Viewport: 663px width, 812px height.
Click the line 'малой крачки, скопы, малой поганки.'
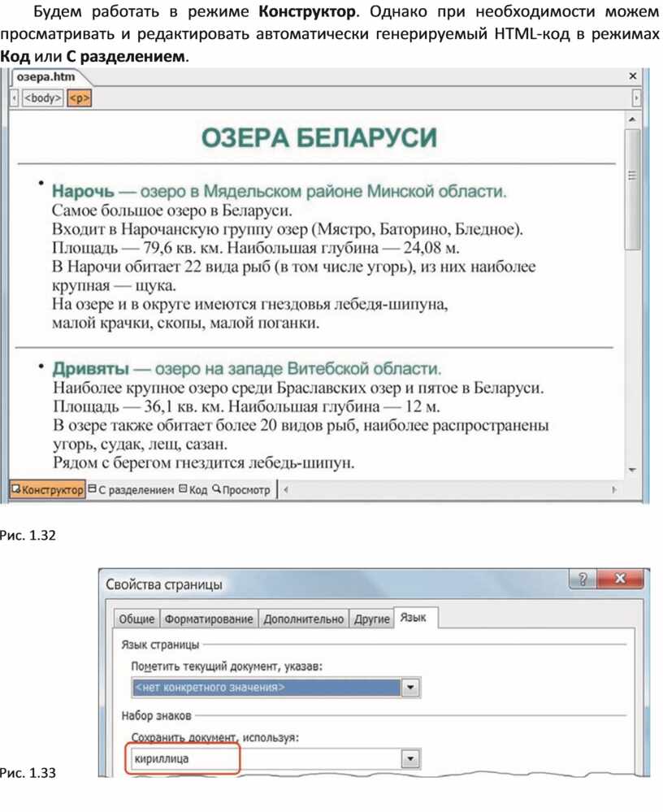click(x=186, y=323)
